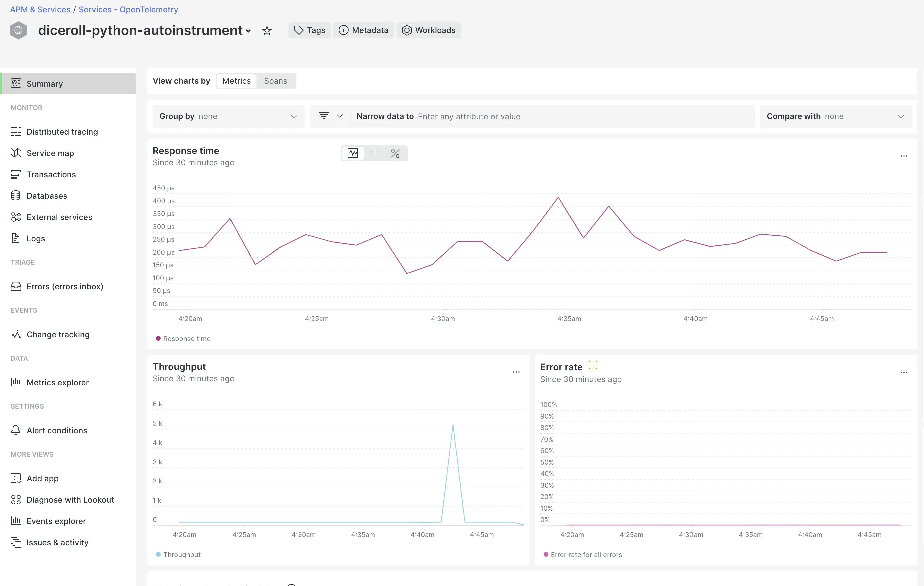Viewport: 924px width, 586px height.
Task: Click the Response time peak at 4:35am
Action: 558,198
